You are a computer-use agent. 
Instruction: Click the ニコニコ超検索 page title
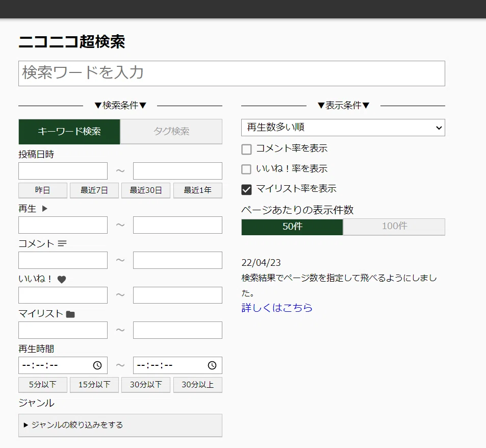(71, 41)
